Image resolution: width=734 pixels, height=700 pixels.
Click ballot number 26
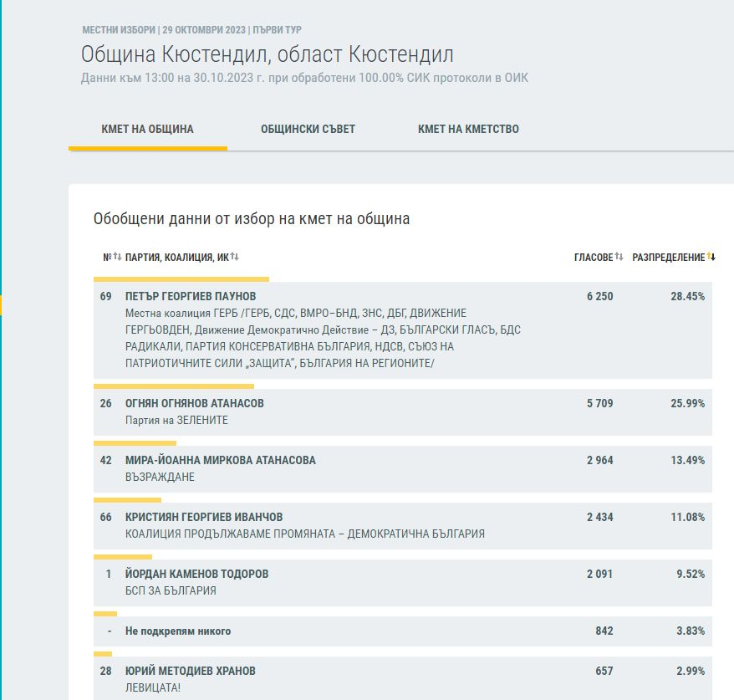(106, 404)
